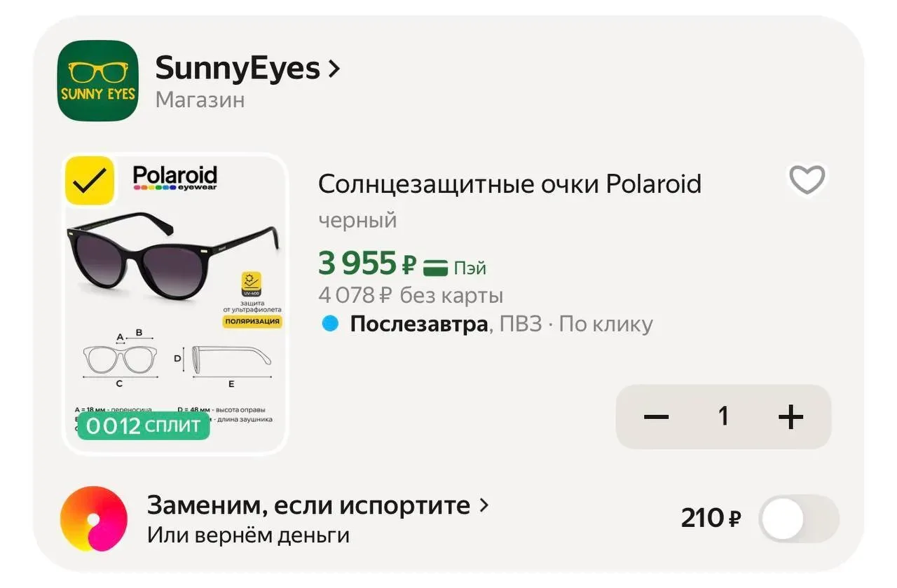Add the sunglasses to favorites with the heart

click(807, 180)
